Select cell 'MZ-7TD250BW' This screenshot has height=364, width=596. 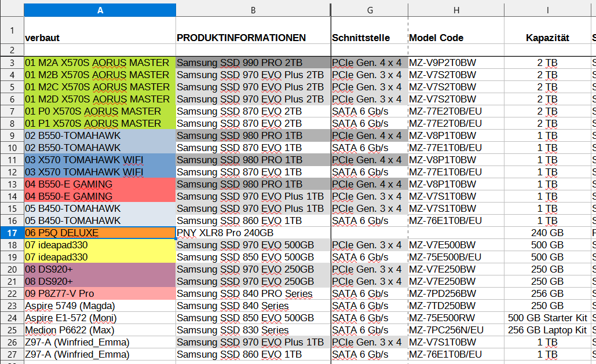point(456,306)
